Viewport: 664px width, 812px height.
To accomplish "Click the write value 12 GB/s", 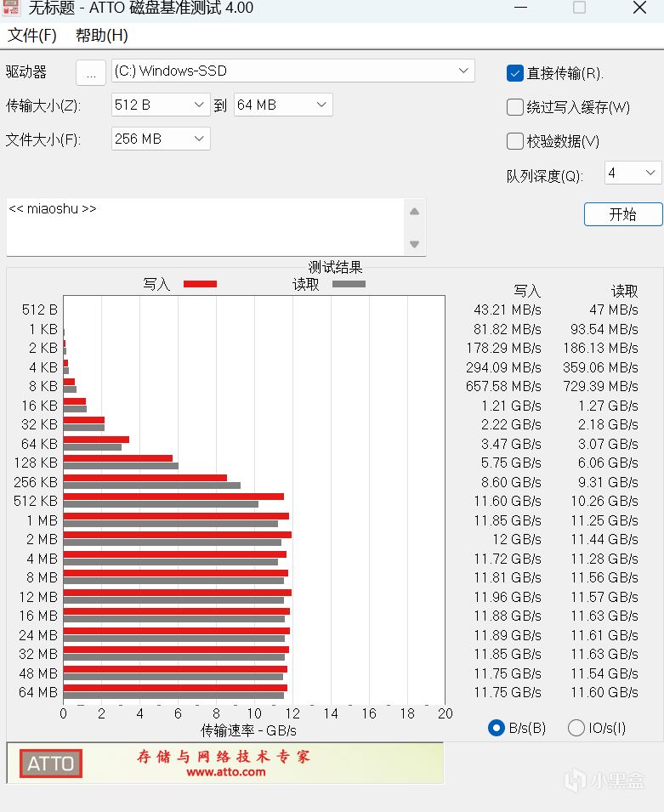I will coord(516,539).
